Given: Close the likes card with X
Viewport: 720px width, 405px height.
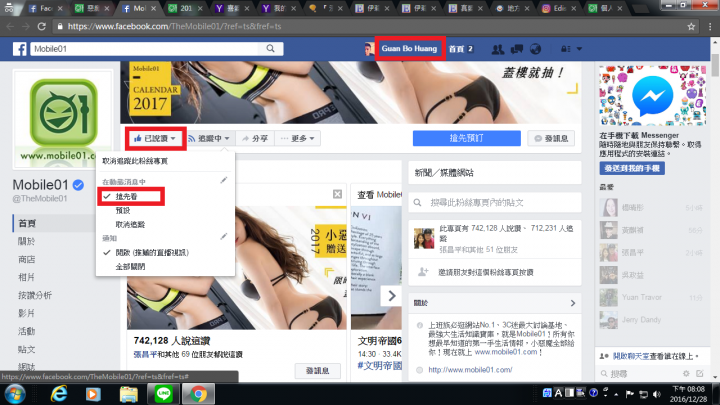Looking at the screenshot, I should (337, 194).
